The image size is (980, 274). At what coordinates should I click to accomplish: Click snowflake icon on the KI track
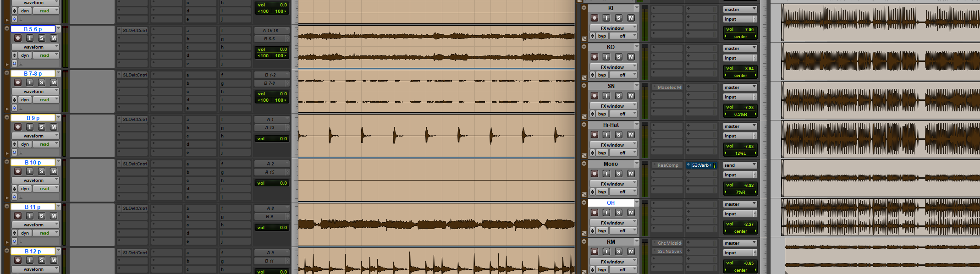[x=592, y=36]
